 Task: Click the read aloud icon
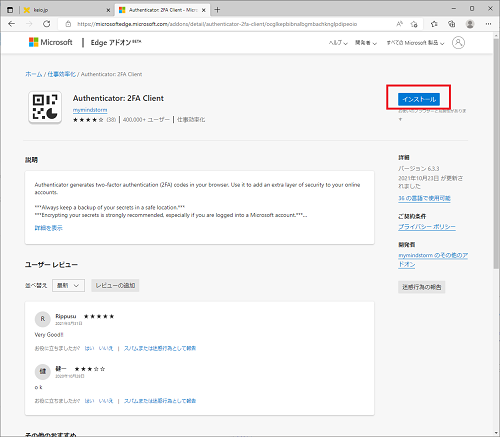pos(399,24)
